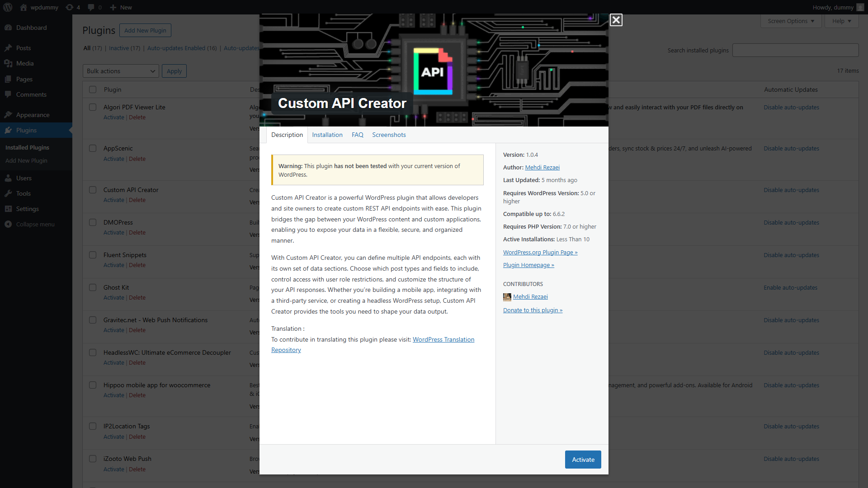Open Installed Plugins submenu item

[27, 147]
